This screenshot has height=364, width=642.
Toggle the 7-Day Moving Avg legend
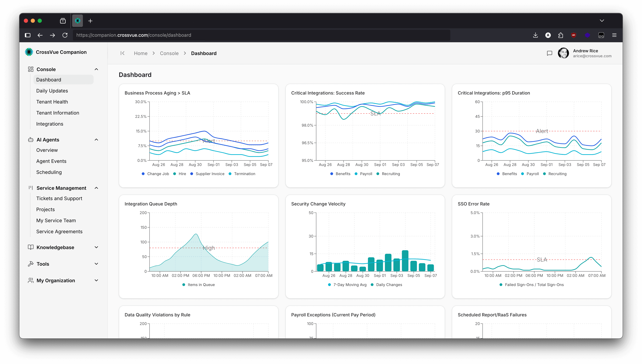pyautogui.click(x=349, y=285)
